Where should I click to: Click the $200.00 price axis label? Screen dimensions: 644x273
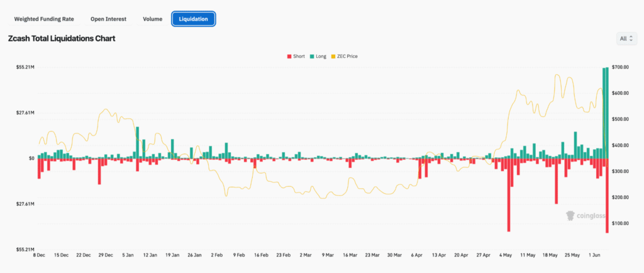pos(620,198)
